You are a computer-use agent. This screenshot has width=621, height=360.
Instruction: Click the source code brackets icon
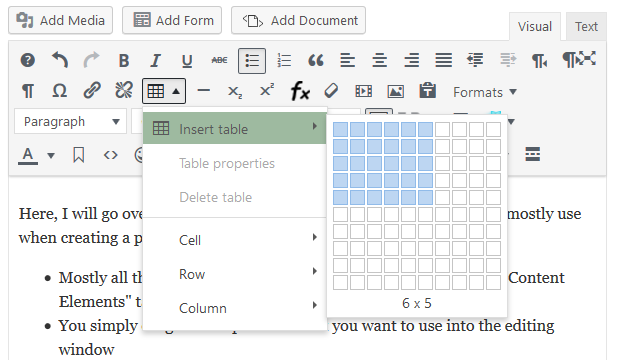pos(110,155)
